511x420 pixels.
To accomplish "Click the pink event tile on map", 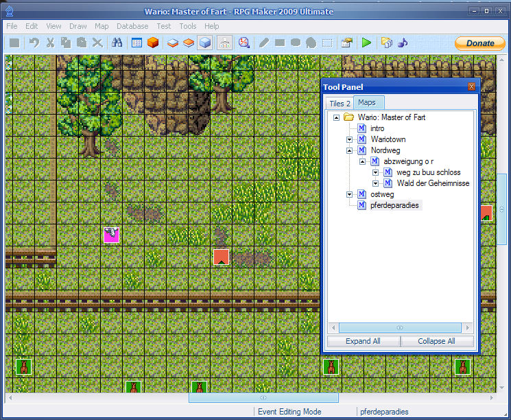I will [111, 235].
